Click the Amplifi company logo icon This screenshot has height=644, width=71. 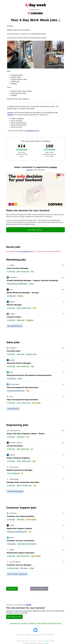click(8, 525)
